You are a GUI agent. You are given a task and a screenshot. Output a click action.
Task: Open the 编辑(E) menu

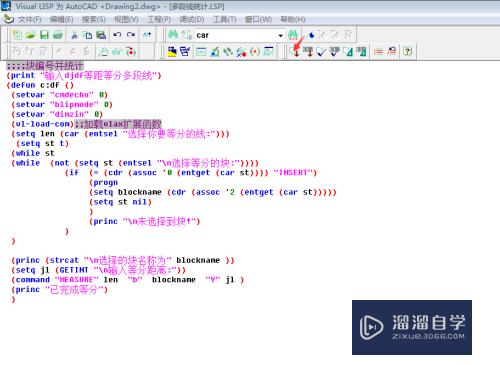61,19
